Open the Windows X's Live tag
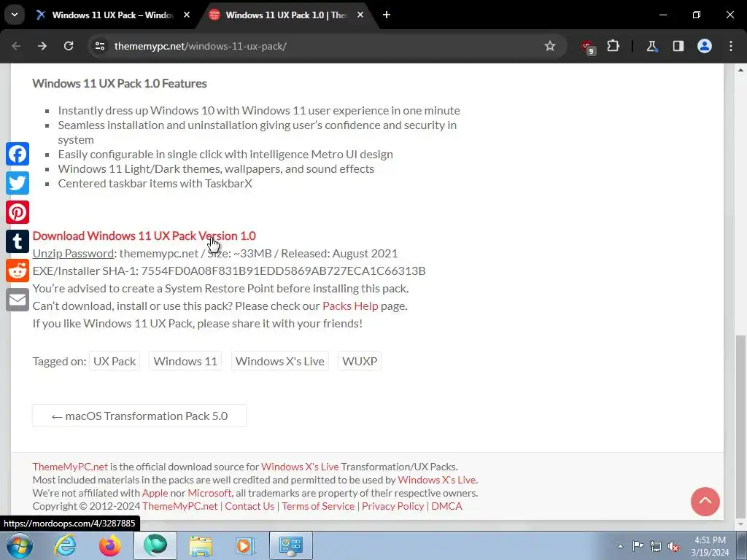Image resolution: width=747 pixels, height=560 pixels. click(x=279, y=362)
